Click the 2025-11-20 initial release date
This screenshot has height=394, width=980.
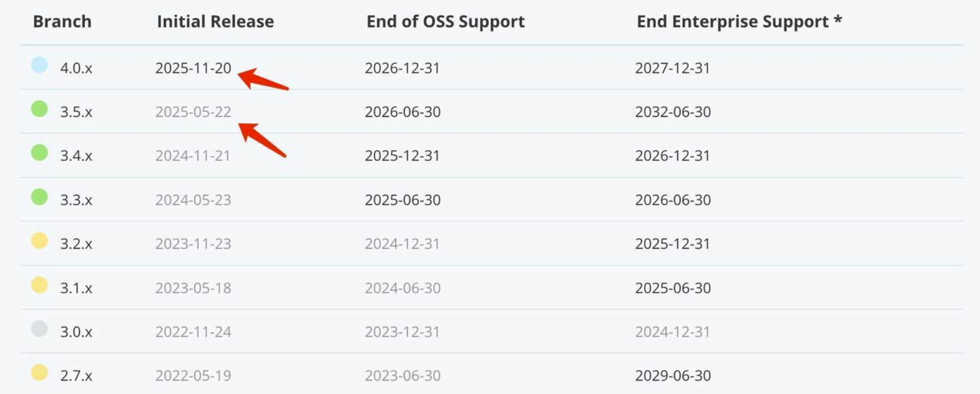coord(193,68)
